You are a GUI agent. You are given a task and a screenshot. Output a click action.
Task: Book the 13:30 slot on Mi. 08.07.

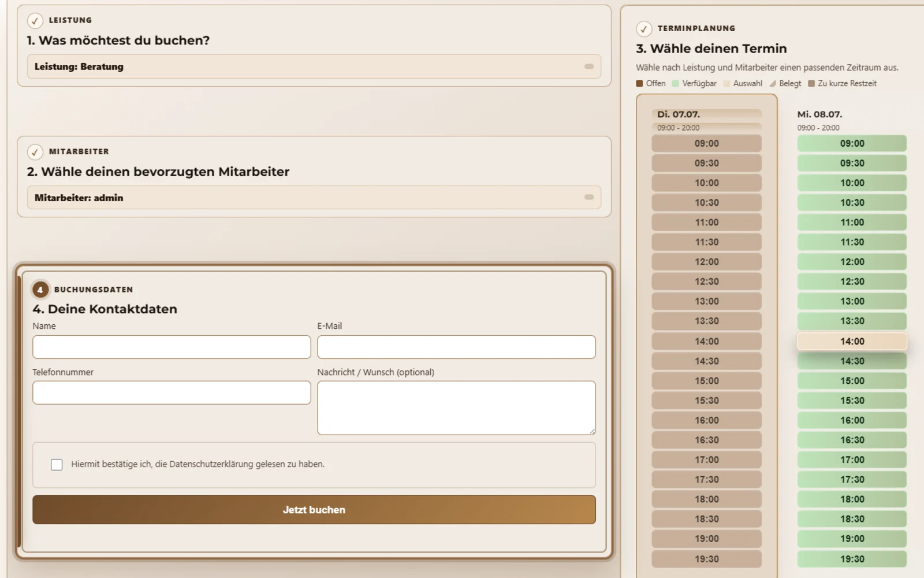852,321
